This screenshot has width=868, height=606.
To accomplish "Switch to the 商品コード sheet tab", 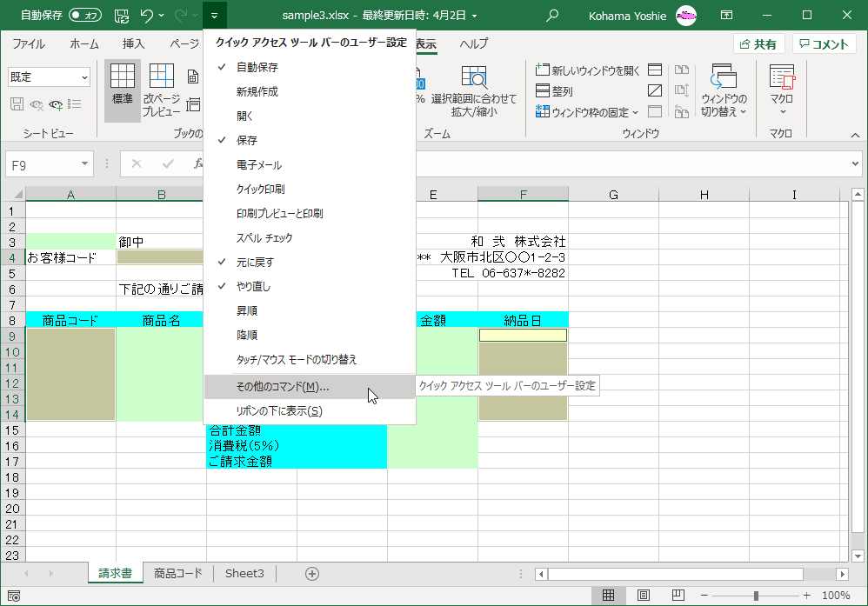I will (x=178, y=574).
